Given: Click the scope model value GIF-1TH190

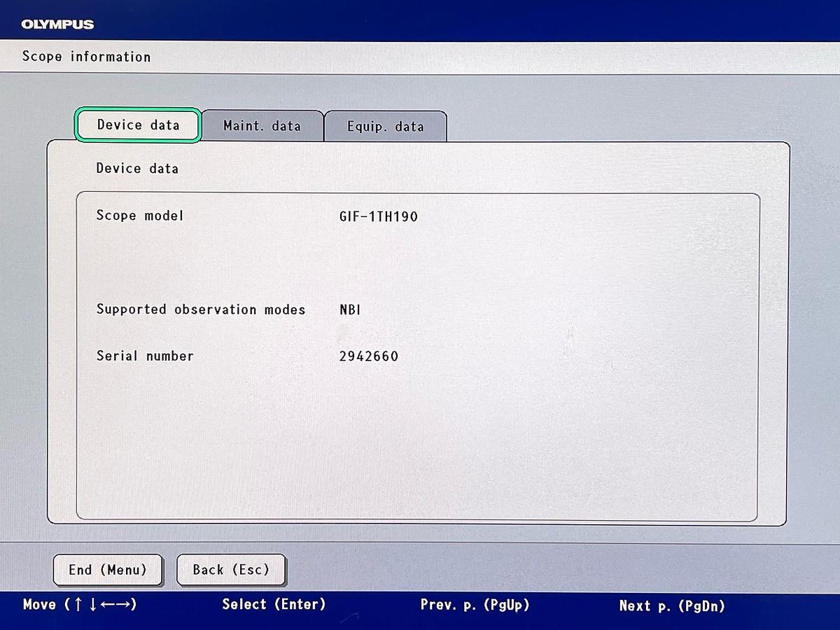Looking at the screenshot, I should pos(378,216).
